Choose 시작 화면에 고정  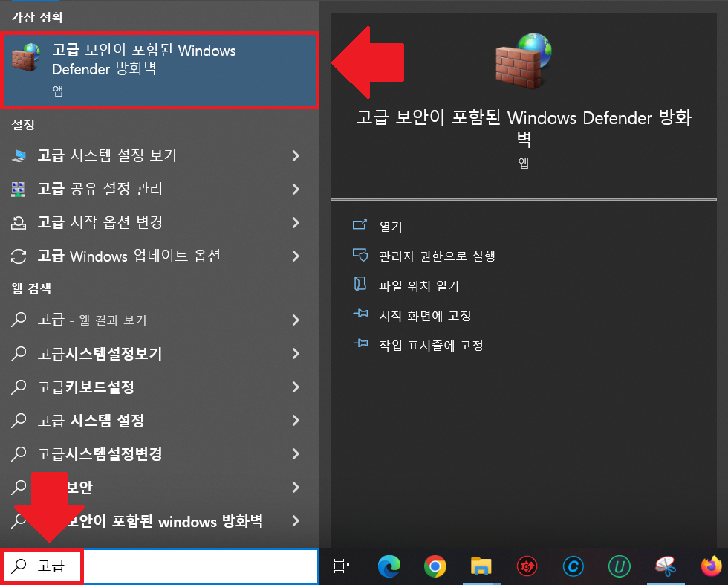[x=425, y=315]
